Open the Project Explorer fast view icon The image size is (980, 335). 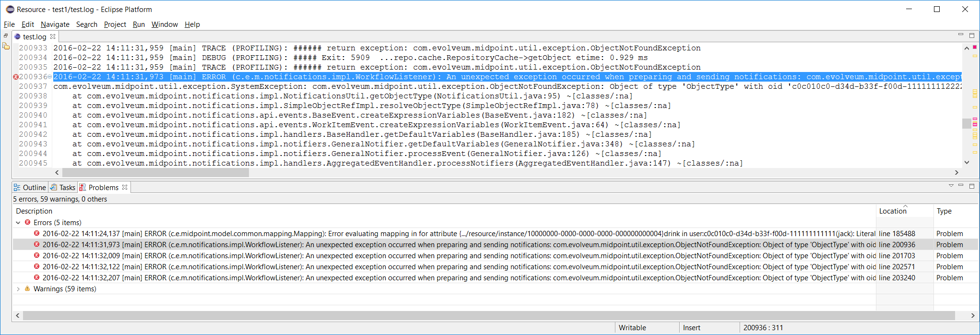(6, 46)
